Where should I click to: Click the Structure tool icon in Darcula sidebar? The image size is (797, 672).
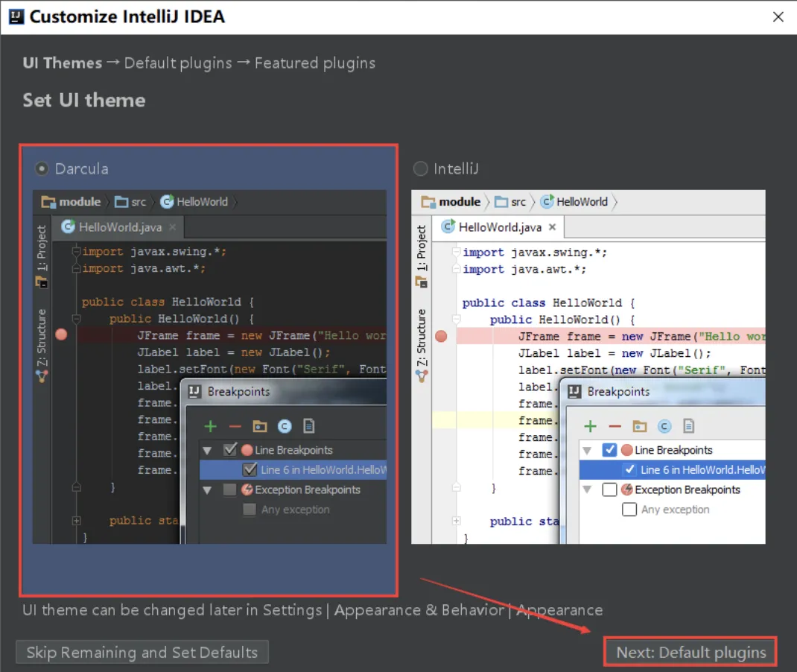(x=42, y=376)
